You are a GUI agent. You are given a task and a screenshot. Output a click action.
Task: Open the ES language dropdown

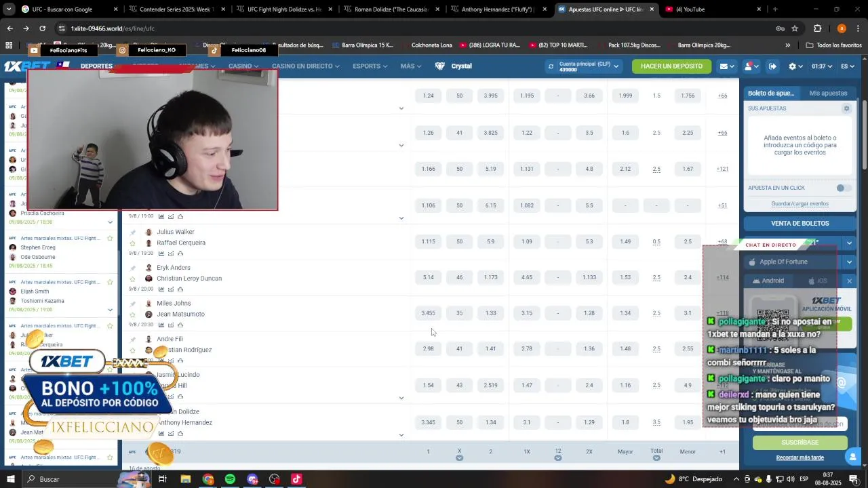pyautogui.click(x=848, y=66)
